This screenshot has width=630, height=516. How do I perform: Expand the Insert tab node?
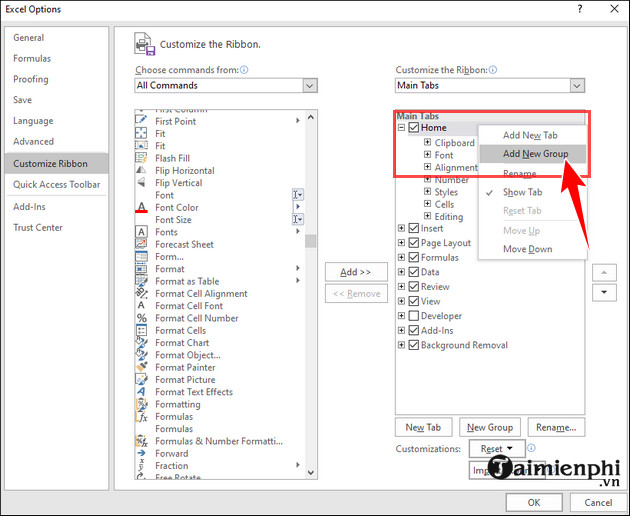coord(401,228)
